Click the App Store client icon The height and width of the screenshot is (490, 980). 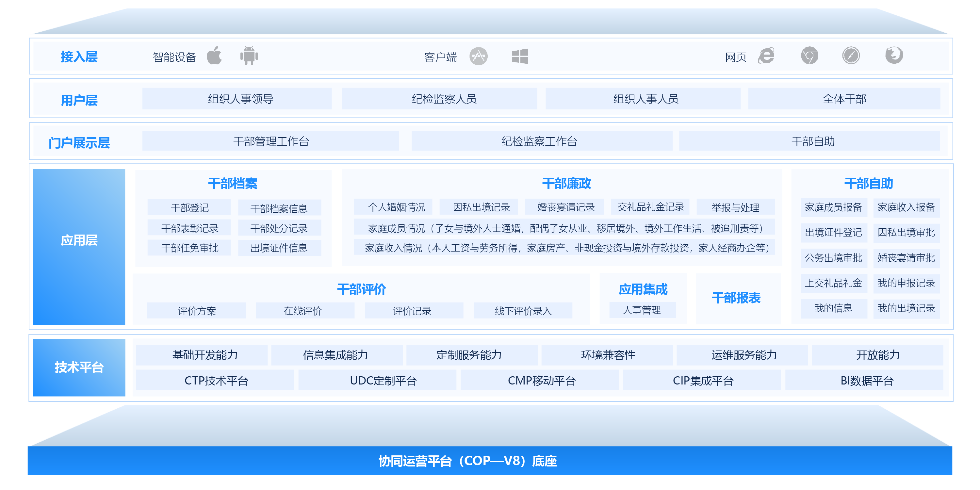tap(478, 56)
